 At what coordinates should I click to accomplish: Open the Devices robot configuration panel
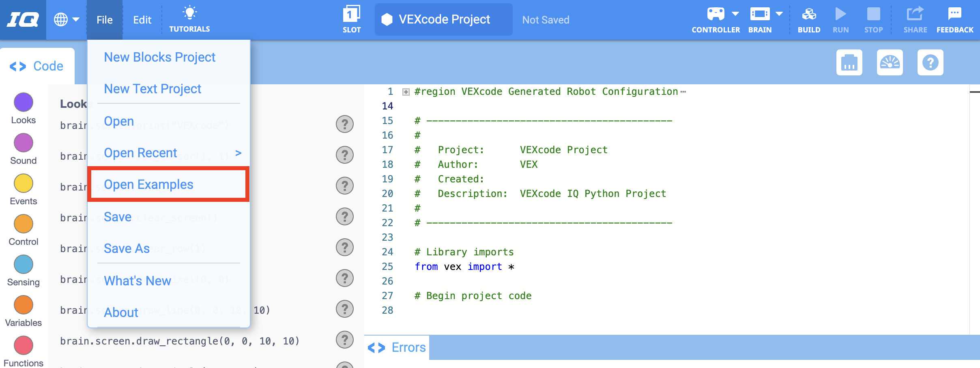tap(849, 62)
